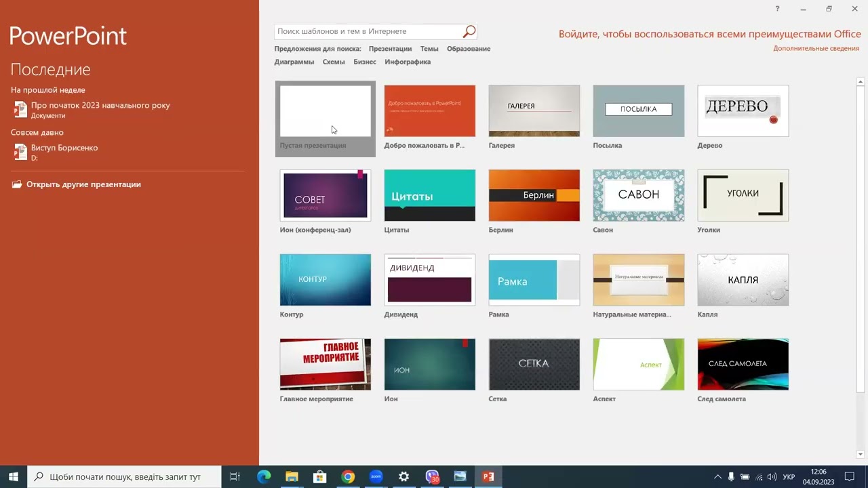Select suggested search Презентации
Image resolution: width=868 pixels, height=488 pixels.
tap(390, 49)
